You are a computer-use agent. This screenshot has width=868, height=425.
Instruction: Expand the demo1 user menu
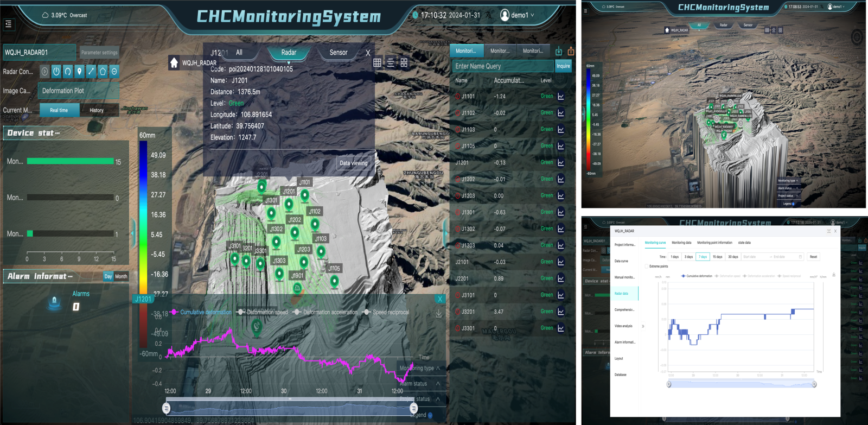click(518, 15)
